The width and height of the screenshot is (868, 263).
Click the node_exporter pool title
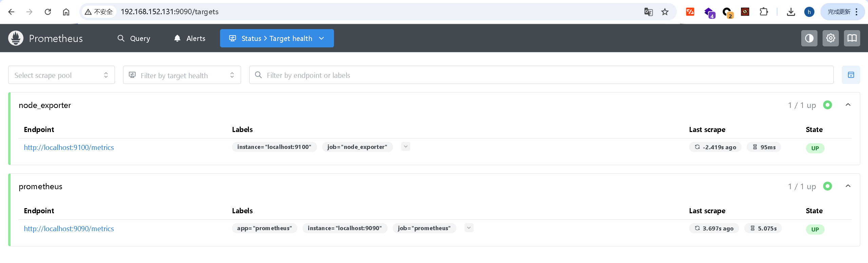pos(45,105)
